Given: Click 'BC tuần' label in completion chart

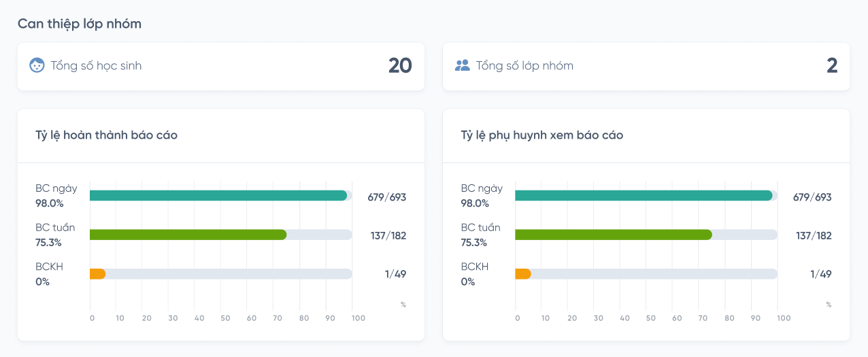Looking at the screenshot, I should (x=55, y=228).
